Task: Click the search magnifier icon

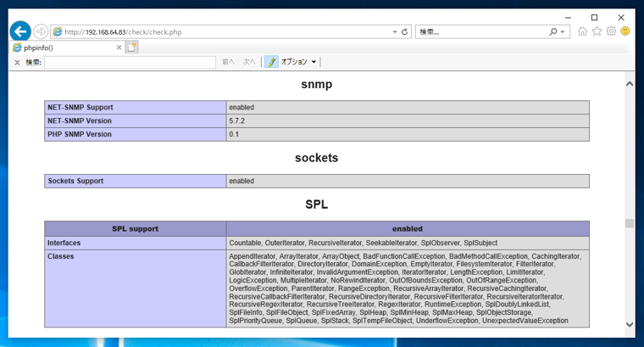Action: pos(553,31)
